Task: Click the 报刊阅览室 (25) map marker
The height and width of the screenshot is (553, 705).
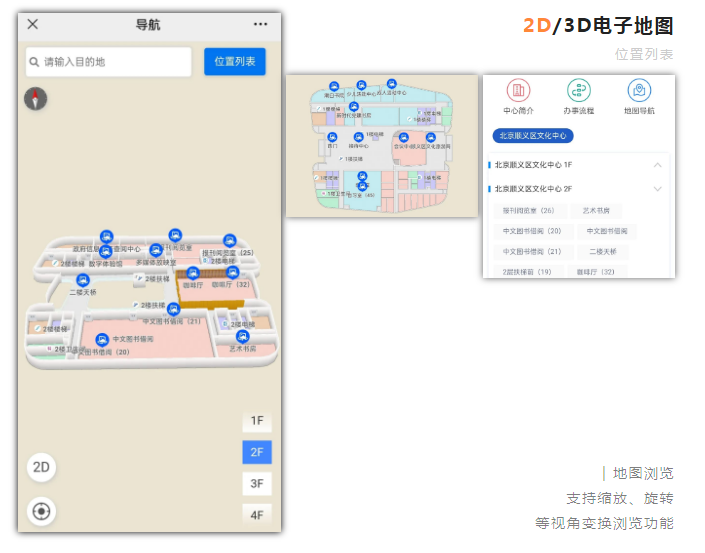Action: click(230, 241)
